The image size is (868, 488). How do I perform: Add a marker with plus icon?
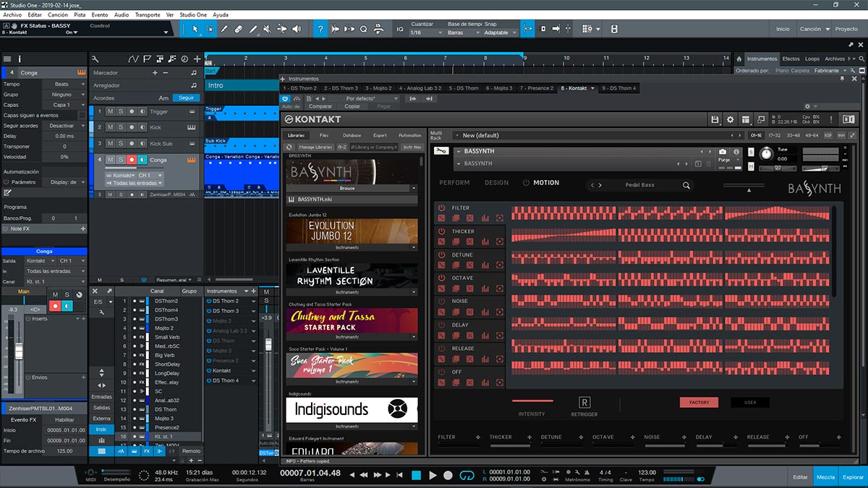coord(155,73)
